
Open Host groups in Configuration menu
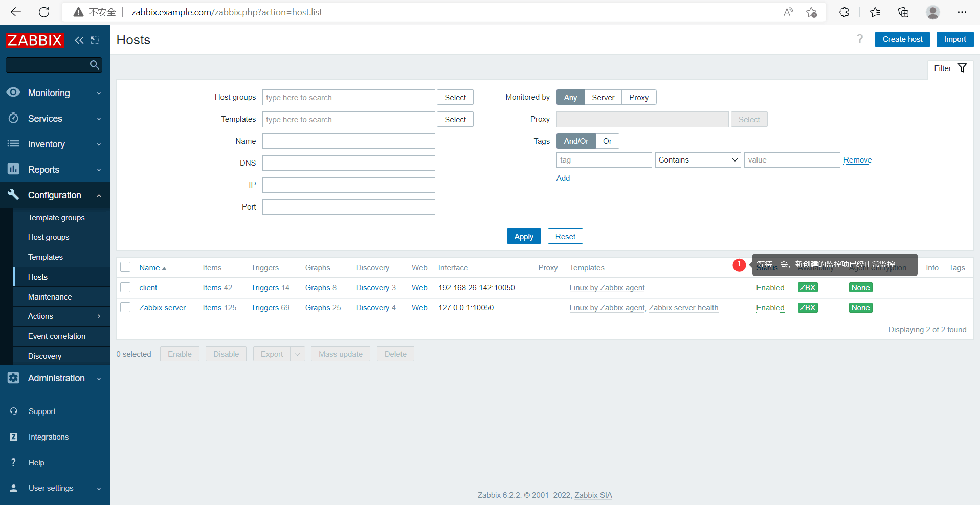49,237
